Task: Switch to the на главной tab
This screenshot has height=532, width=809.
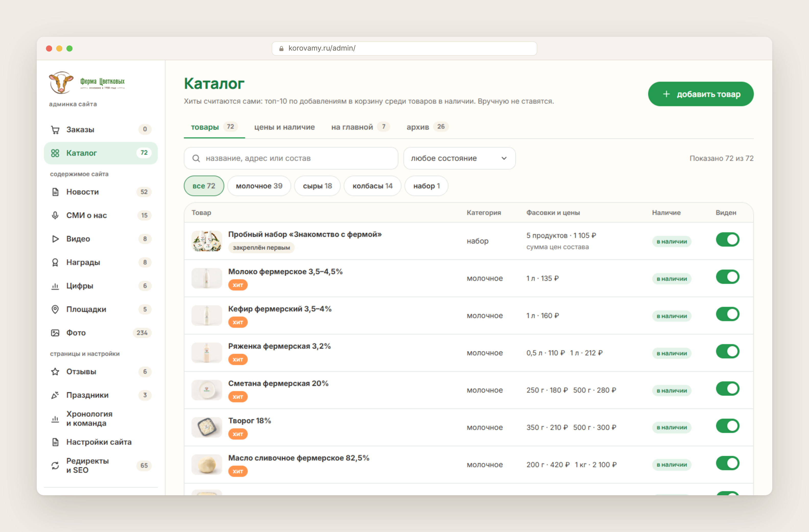Action: point(360,127)
